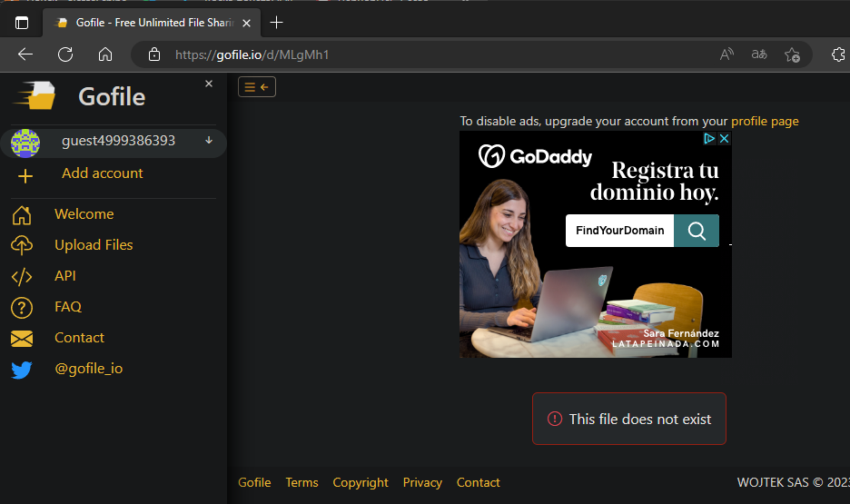Click guest4999386393 avatar image
850x504 pixels.
25,143
